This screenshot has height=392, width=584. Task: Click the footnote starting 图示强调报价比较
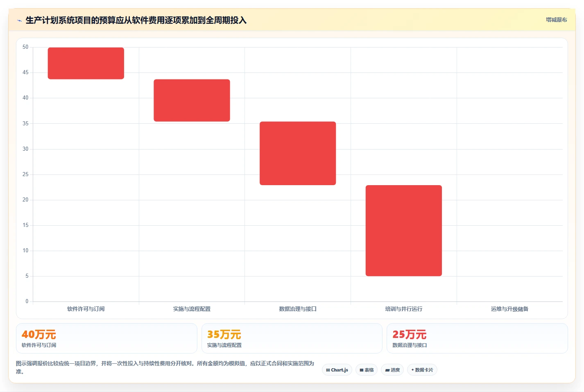[x=165, y=367]
